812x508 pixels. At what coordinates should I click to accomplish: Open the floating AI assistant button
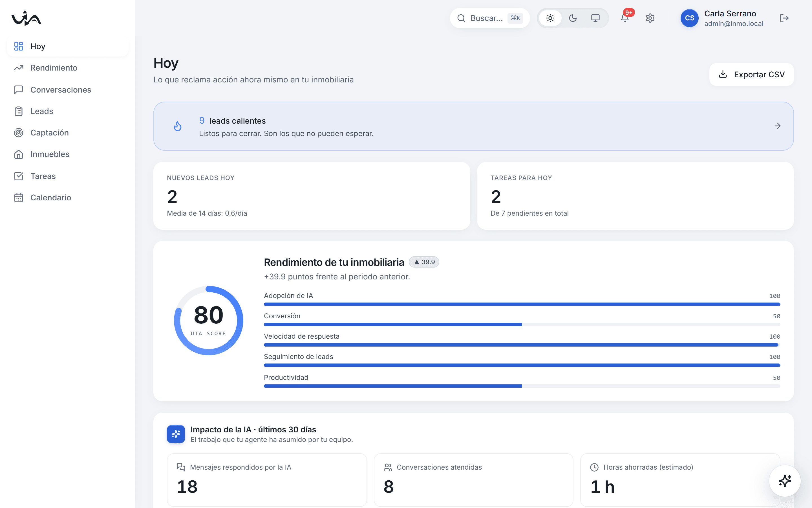785,481
